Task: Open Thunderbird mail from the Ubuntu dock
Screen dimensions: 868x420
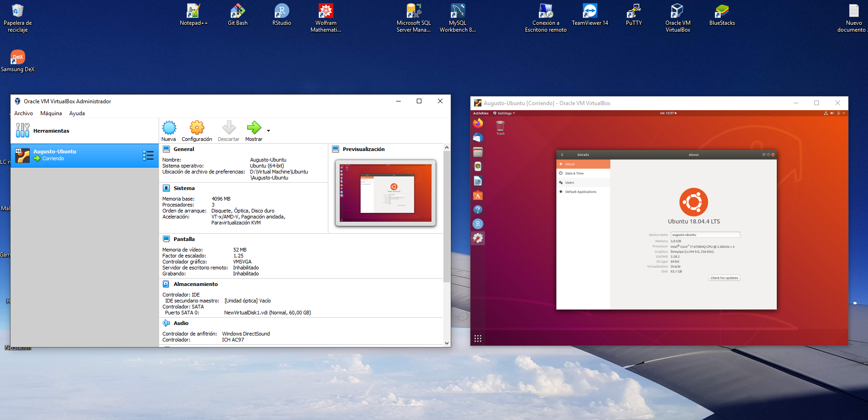Action: [x=478, y=137]
